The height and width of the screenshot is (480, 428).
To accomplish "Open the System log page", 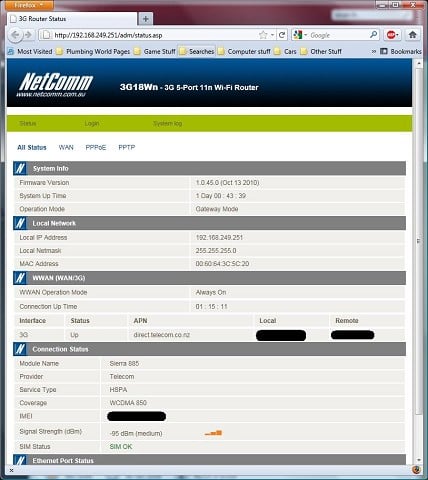I will pyautogui.click(x=167, y=123).
